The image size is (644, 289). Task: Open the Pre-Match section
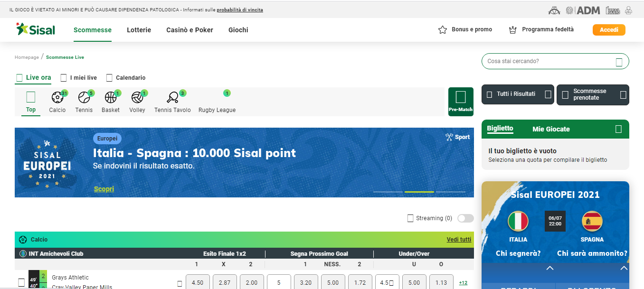(461, 102)
